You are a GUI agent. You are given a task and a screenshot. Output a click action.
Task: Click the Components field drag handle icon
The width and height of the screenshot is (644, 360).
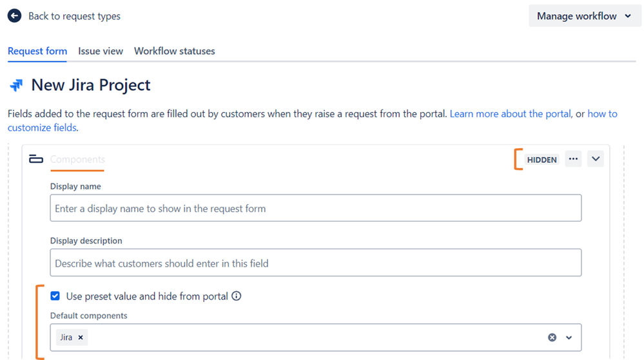(x=36, y=159)
